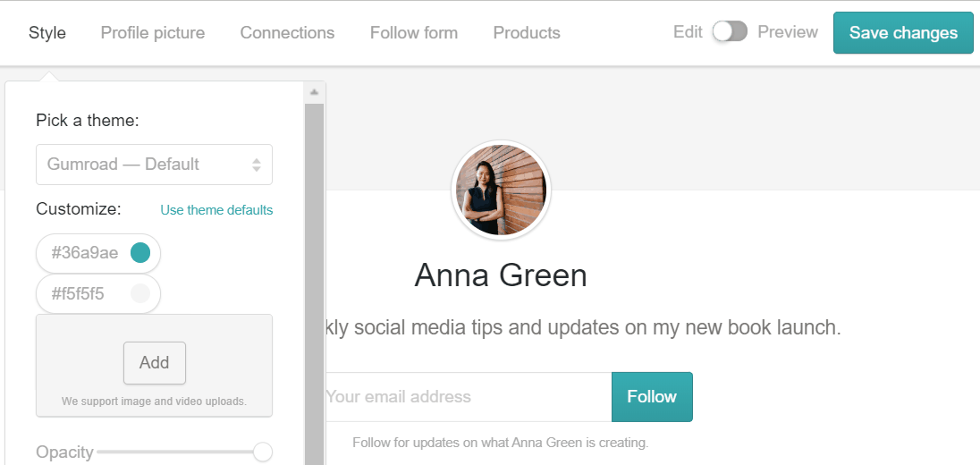Click the Opacity slider handle

click(x=263, y=452)
